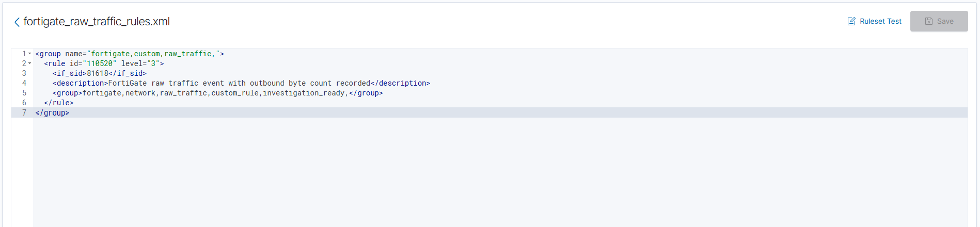The width and height of the screenshot is (980, 227).
Task: Select line number 6 in the gutter
Action: [24, 103]
